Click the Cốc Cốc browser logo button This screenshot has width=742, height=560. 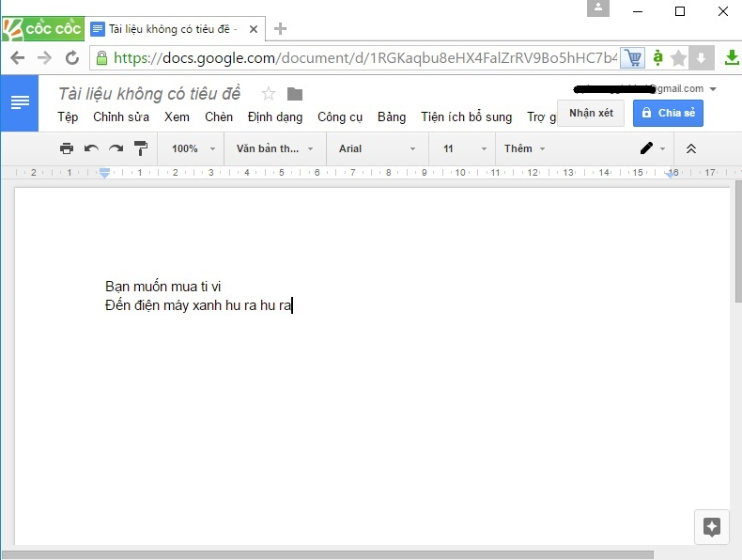coord(43,29)
